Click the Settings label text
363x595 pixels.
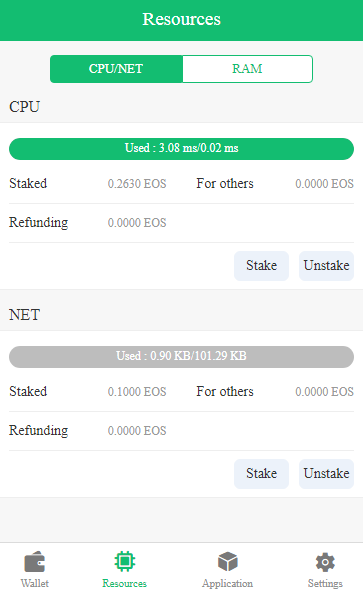[x=325, y=584]
